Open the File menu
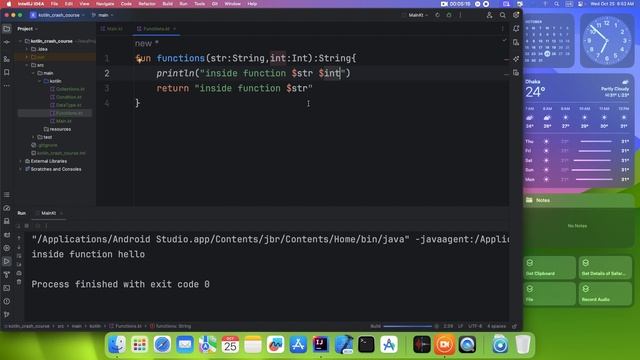The width and height of the screenshot is (640, 360). click(x=54, y=4)
